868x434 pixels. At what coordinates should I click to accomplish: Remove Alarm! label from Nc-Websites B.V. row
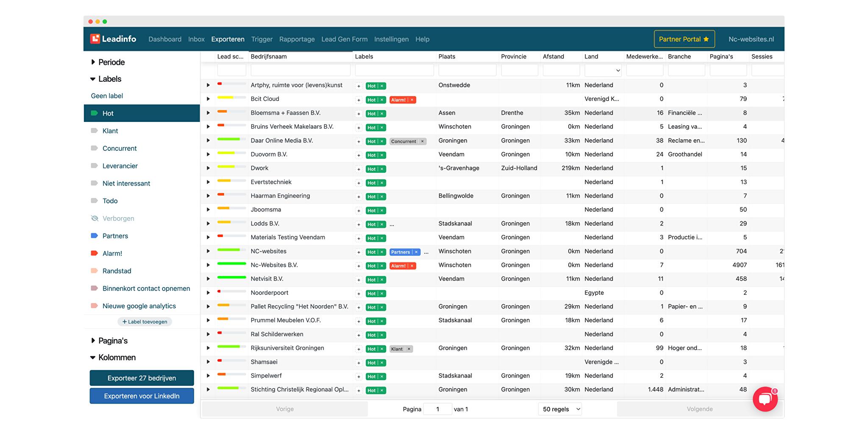[412, 266]
